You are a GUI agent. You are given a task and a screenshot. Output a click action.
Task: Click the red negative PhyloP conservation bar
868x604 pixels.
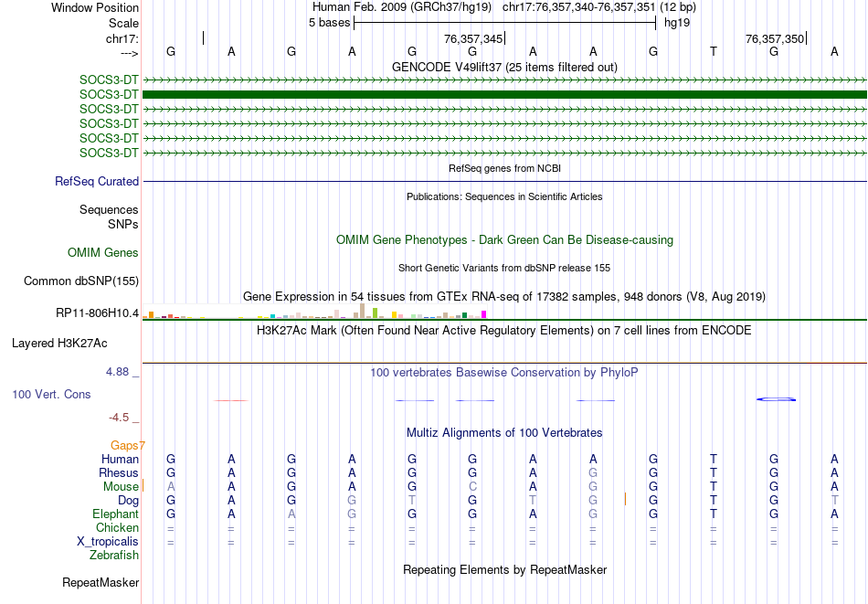click(231, 400)
